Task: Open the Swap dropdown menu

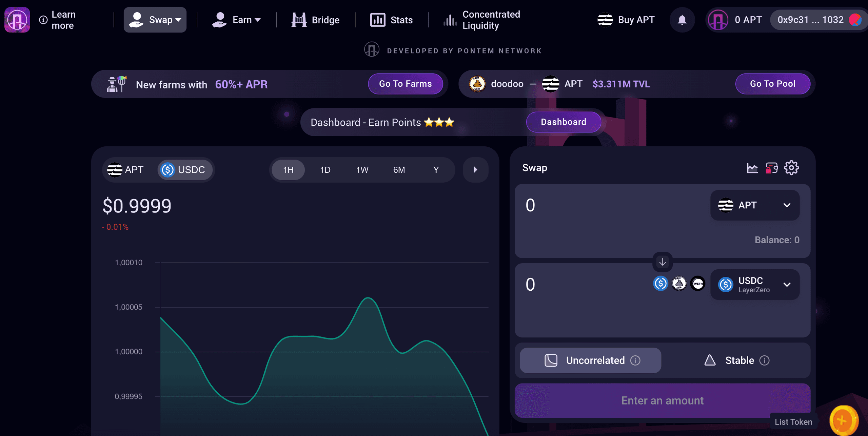Action: point(155,20)
